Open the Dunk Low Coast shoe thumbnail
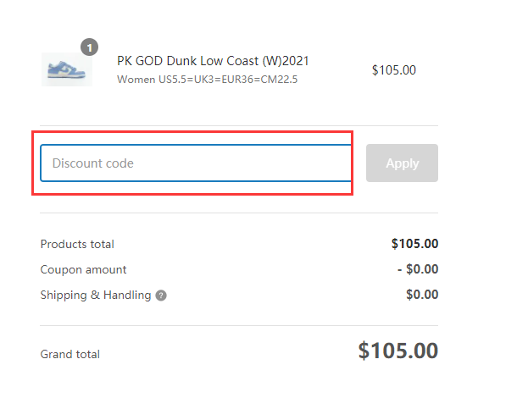The height and width of the screenshot is (420, 517). [x=67, y=69]
